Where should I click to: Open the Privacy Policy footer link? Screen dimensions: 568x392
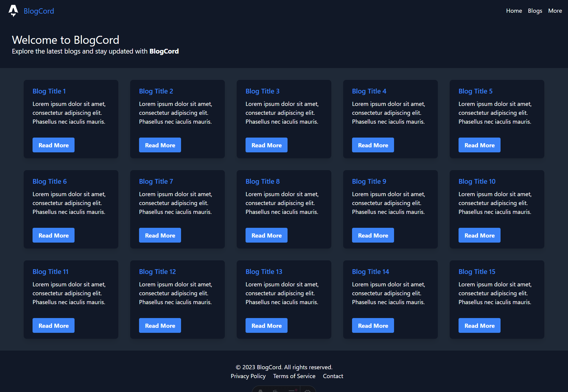(x=248, y=376)
